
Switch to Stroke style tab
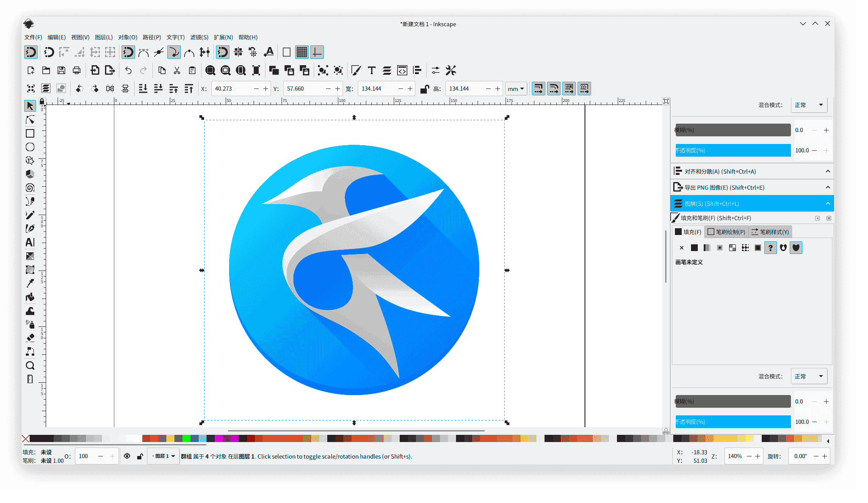point(770,232)
